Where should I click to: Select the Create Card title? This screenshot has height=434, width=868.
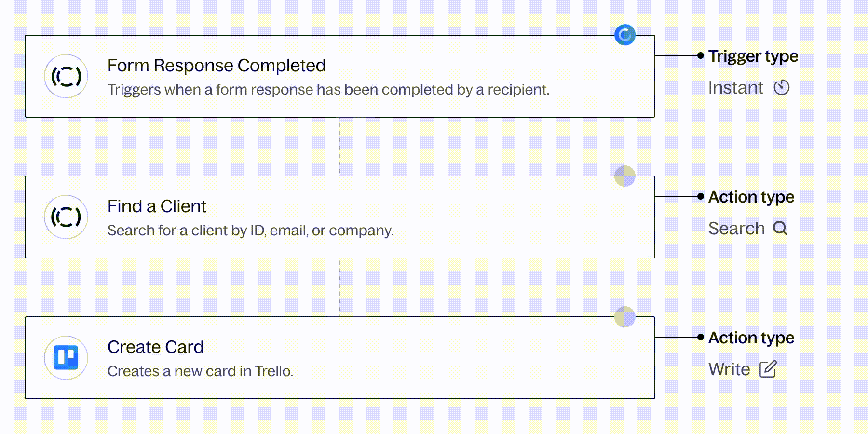[155, 347]
